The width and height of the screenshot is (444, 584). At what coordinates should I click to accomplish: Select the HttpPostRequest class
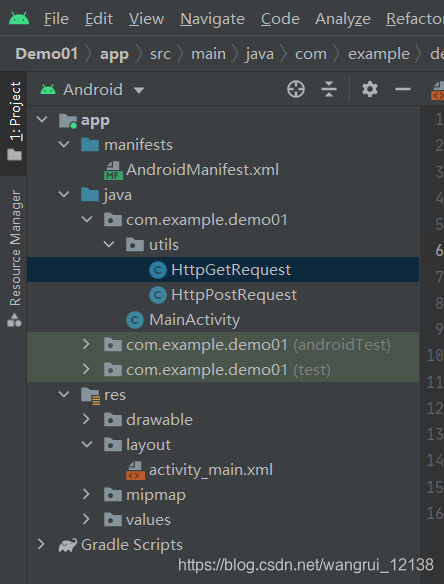[234, 295]
